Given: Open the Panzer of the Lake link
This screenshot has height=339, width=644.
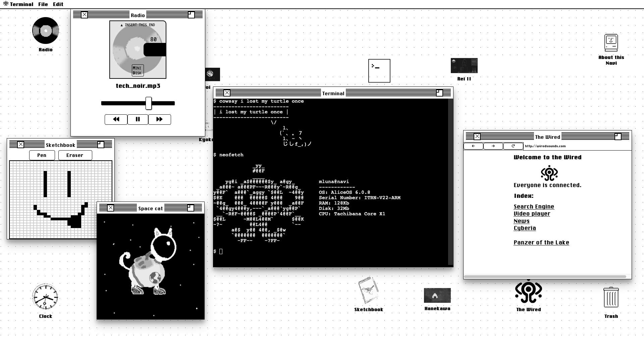Looking at the screenshot, I should pyautogui.click(x=541, y=243).
